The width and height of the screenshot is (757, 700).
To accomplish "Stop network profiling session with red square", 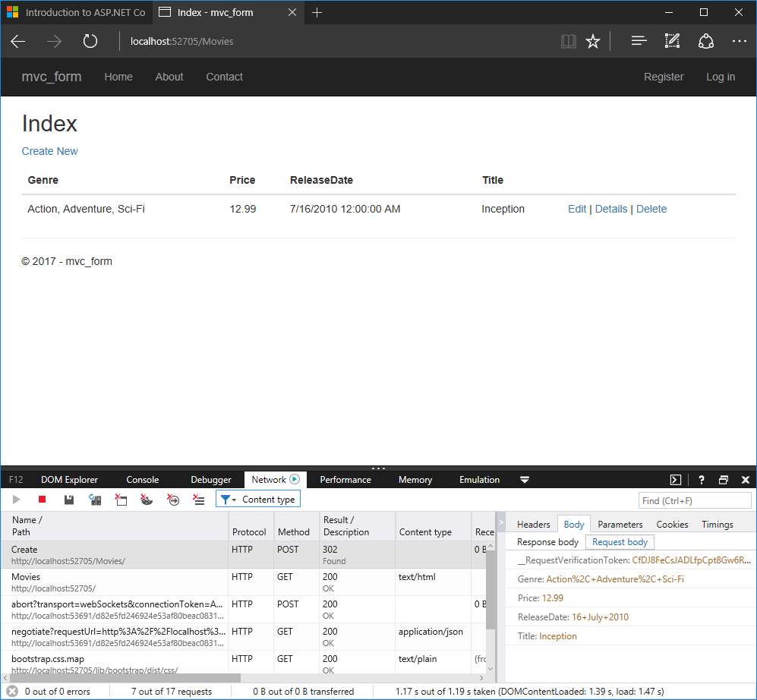I will coord(43,500).
